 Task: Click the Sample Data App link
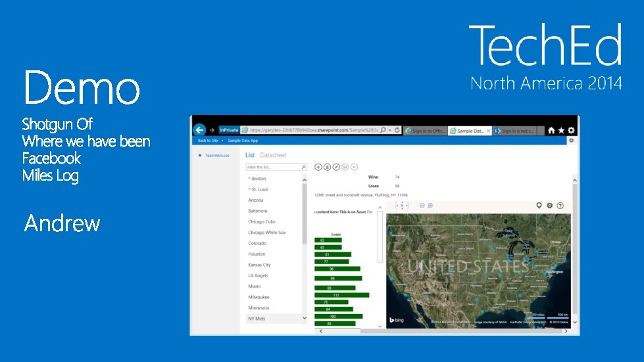243,141
